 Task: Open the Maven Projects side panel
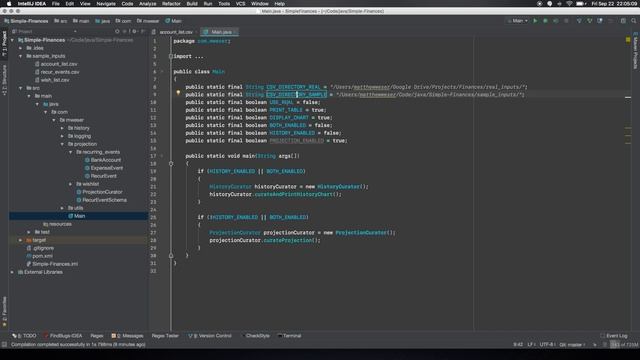[636, 51]
